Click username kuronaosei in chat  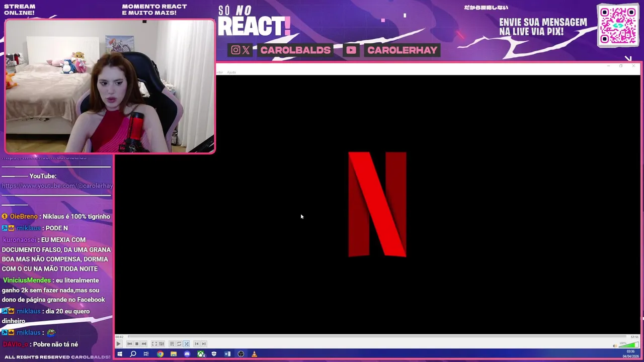[19, 240]
